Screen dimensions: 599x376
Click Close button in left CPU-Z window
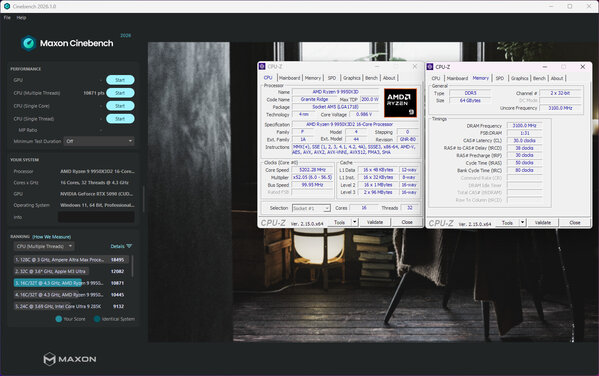[407, 222]
